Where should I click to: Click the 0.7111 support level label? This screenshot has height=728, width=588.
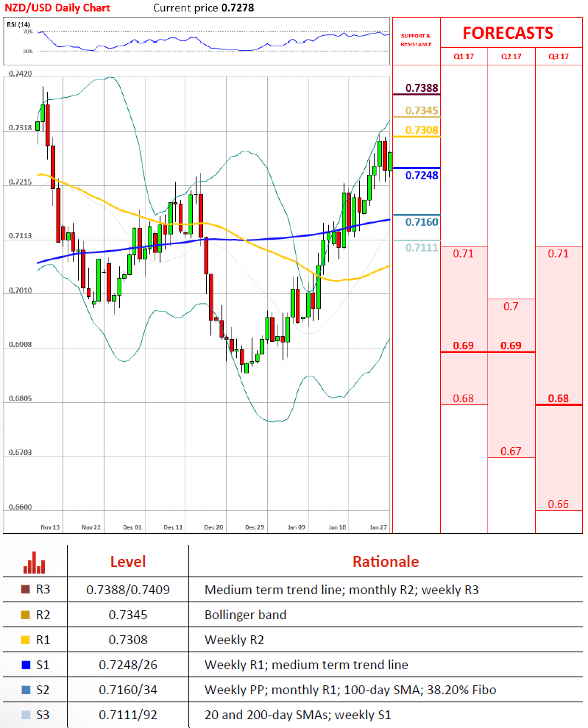(x=422, y=248)
